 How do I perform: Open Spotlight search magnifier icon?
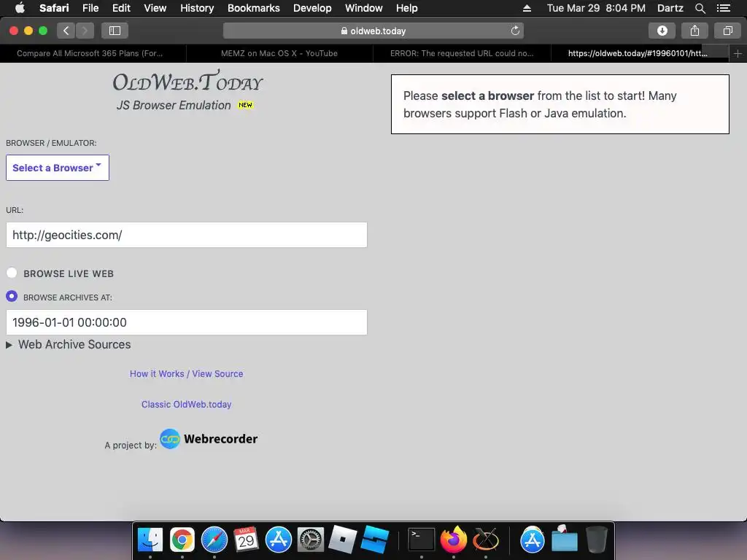click(x=700, y=8)
